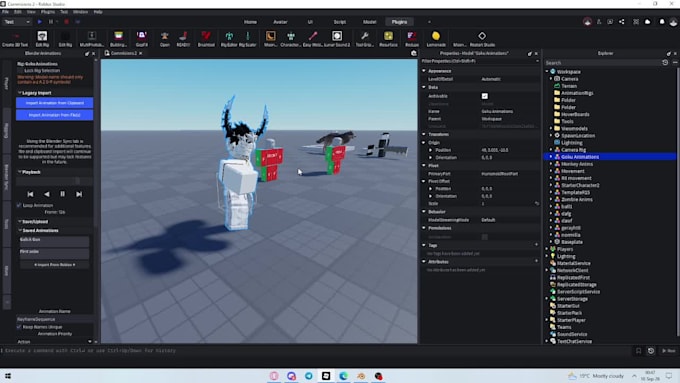680x383 pixels.
Task: Click Import Animation from Clipboard button
Action: [55, 103]
